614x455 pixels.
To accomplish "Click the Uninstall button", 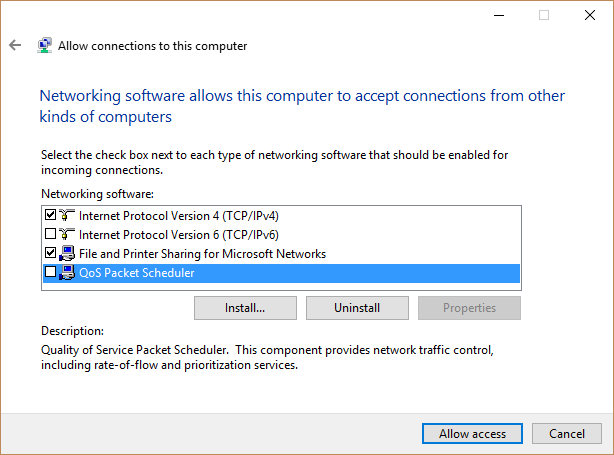I will tap(357, 308).
